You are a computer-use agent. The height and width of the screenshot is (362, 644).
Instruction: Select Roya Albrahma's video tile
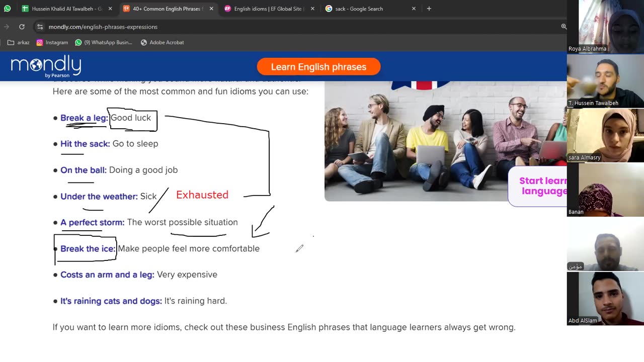605,27
